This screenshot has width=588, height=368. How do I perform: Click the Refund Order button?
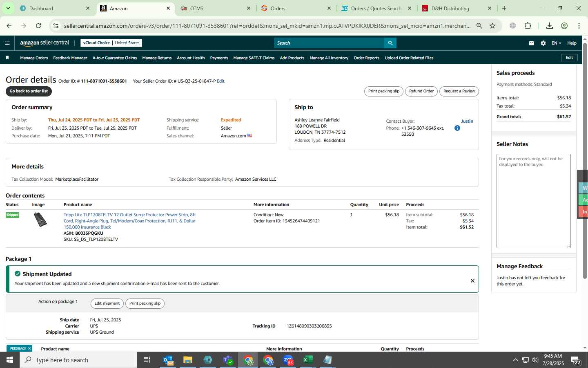pyautogui.click(x=421, y=91)
